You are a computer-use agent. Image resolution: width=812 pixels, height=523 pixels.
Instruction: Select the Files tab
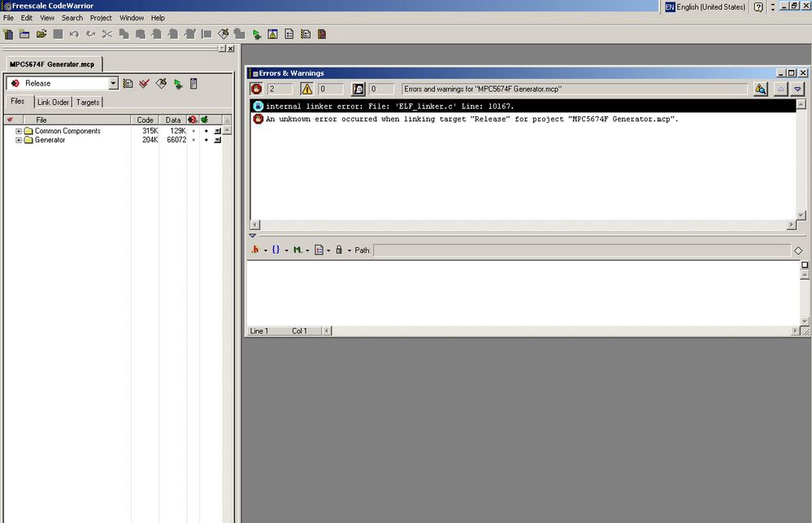[x=18, y=101]
